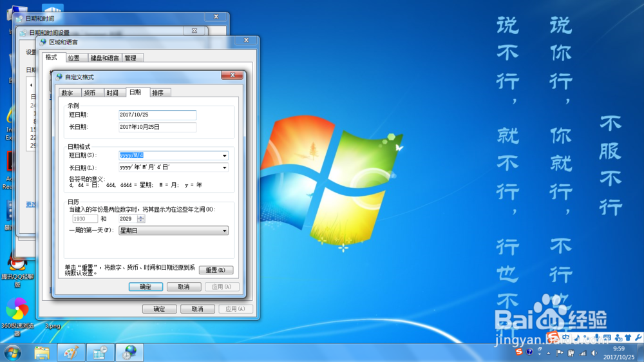Click the tray restore-window mini icon
Screen dimensions: 644x362
pyautogui.click(x=540, y=349)
